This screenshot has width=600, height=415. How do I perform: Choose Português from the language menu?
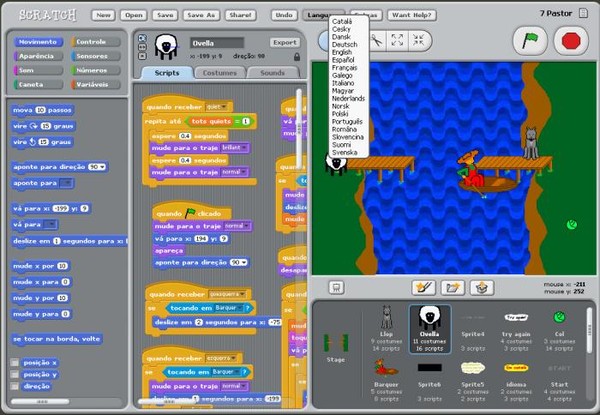[x=347, y=121]
